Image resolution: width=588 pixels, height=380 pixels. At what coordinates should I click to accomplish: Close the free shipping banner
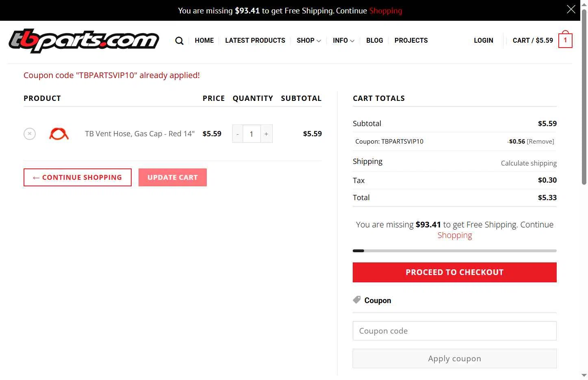coord(571,9)
